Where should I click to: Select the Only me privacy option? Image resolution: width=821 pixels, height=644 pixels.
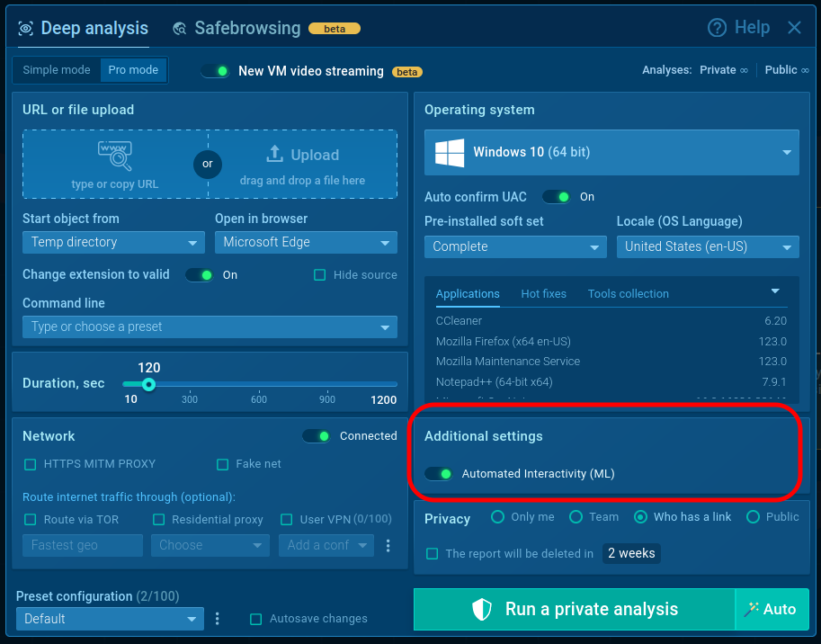497,517
